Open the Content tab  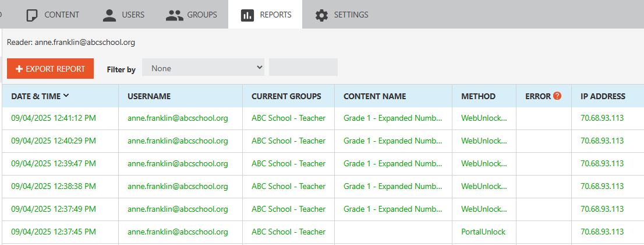52,15
